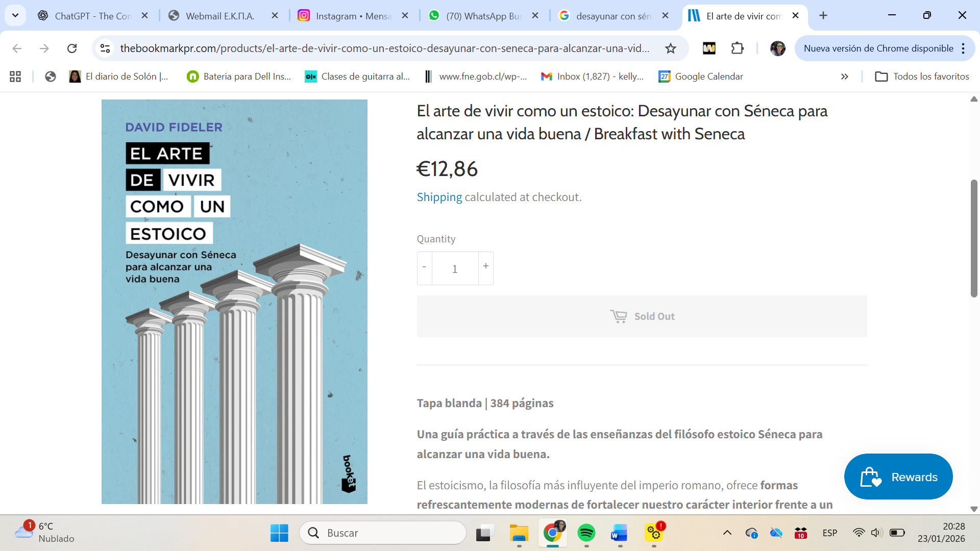The width and height of the screenshot is (980, 551).
Task: Show hidden system tray icons
Action: pyautogui.click(x=727, y=533)
